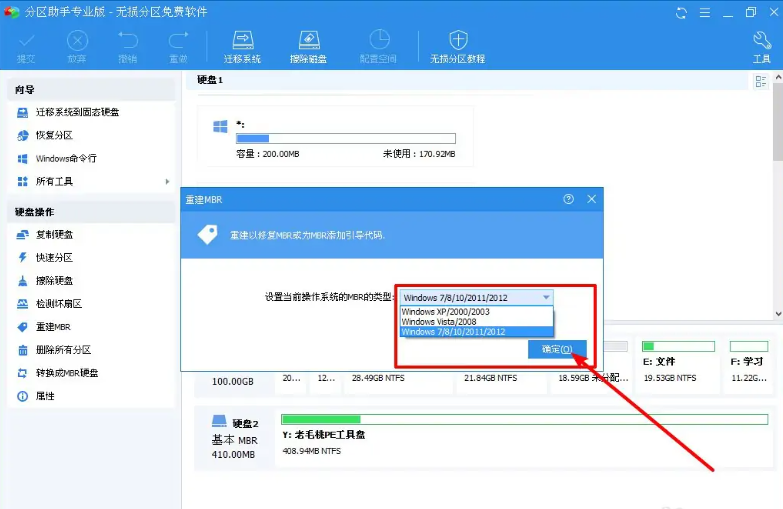Select Windows Vista/2008 from the list
This screenshot has width=783, height=509.
pyautogui.click(x=476, y=322)
